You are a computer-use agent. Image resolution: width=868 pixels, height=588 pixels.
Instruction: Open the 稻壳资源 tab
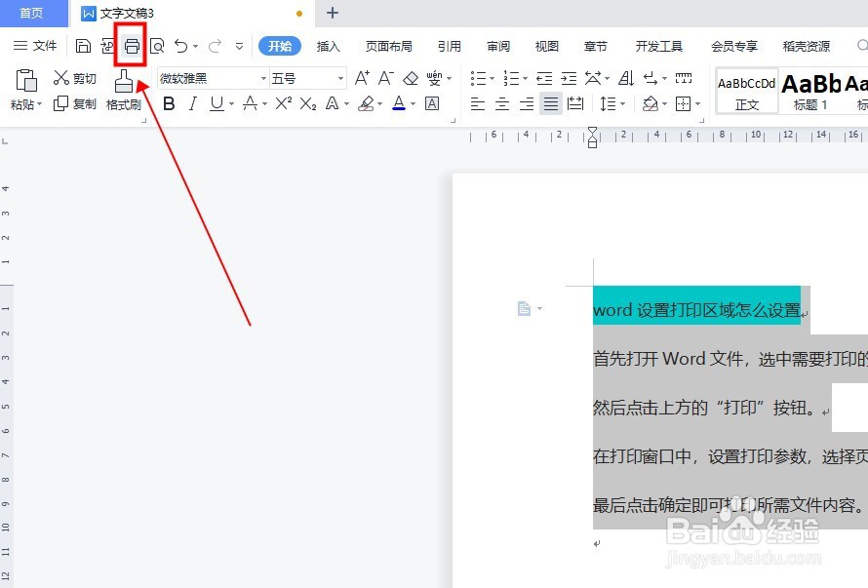point(806,46)
